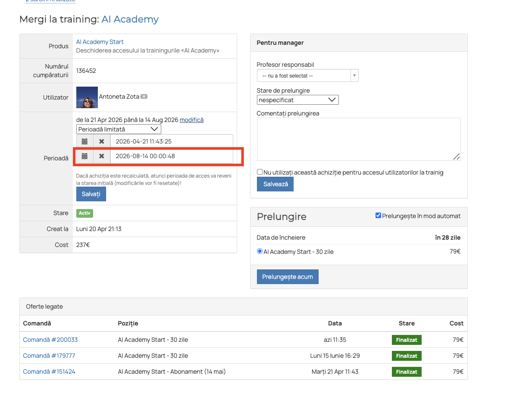532x394 pixels.
Task: Click the green Activ status badge
Action: [x=84, y=213]
